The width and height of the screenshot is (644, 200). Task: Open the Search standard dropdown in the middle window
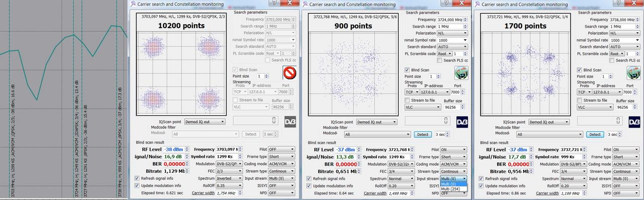point(453,47)
